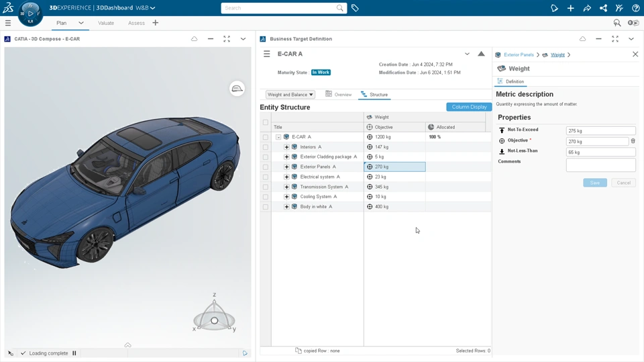The height and width of the screenshot is (362, 644).
Task: Pause loading in 3D viewer status bar
Action: pos(74,353)
